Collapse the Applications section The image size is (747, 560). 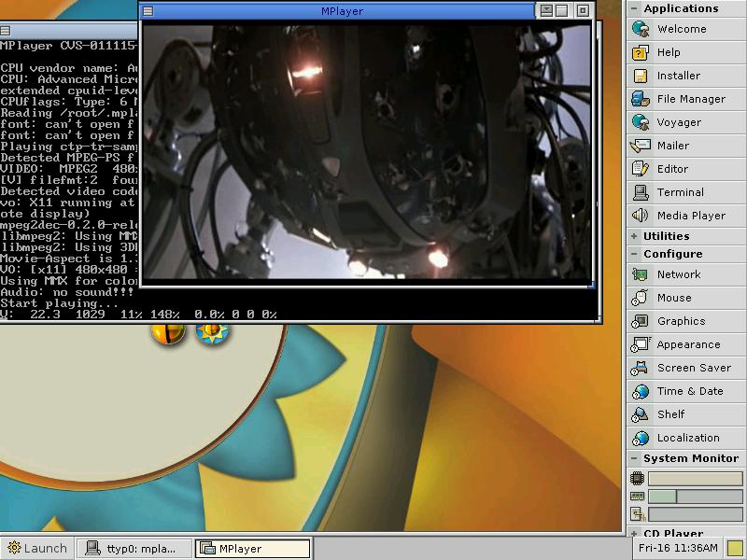634,8
